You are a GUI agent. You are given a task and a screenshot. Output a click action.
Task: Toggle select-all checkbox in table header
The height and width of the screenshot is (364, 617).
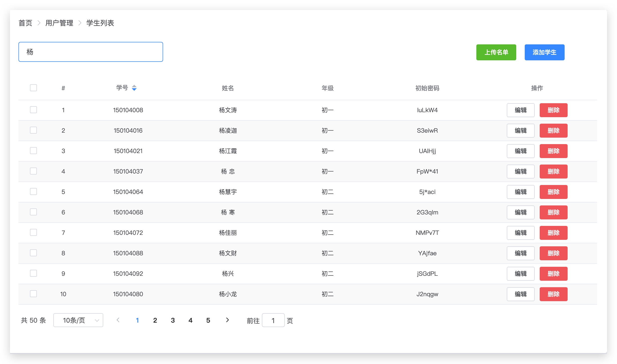33,88
